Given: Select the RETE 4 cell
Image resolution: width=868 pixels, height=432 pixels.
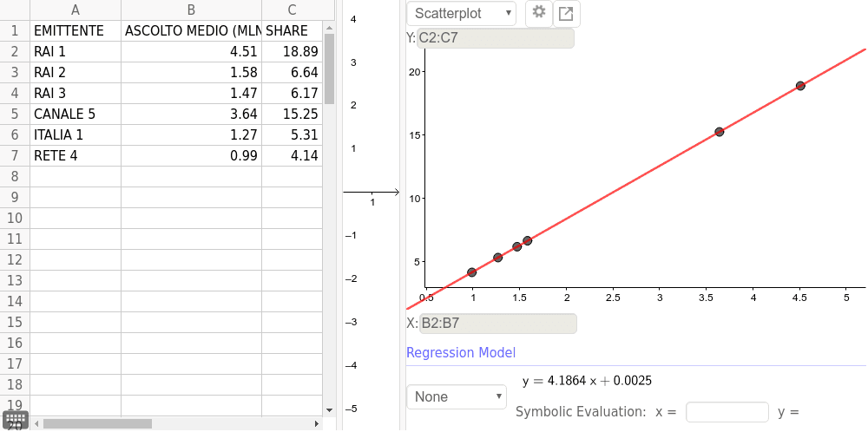Looking at the screenshot, I should [76, 155].
